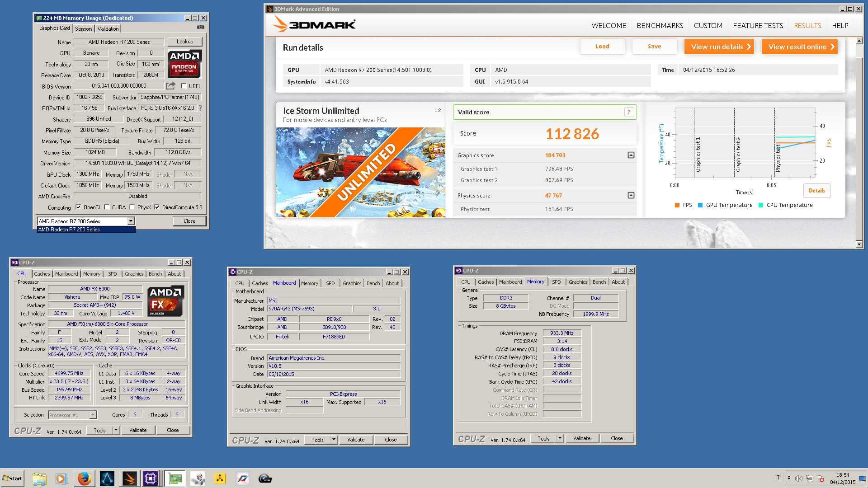Click the Lookup button in GPU-Z
This screenshot has height=488, width=868.
[x=185, y=42]
